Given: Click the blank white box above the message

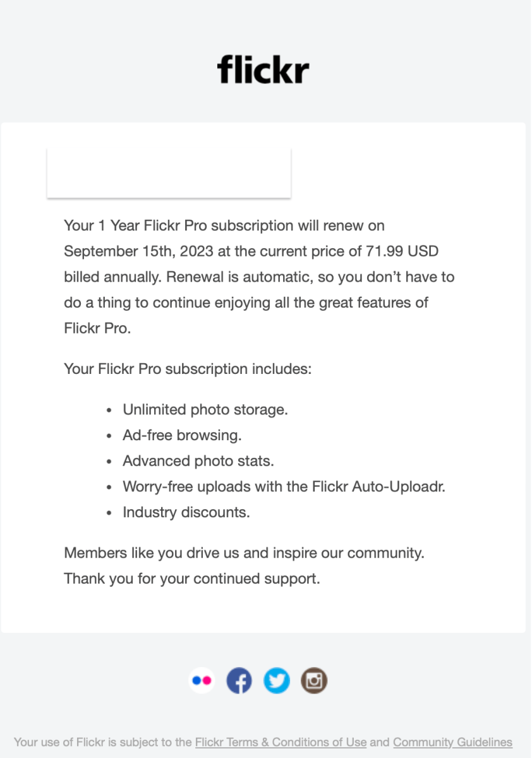Looking at the screenshot, I should point(169,173).
